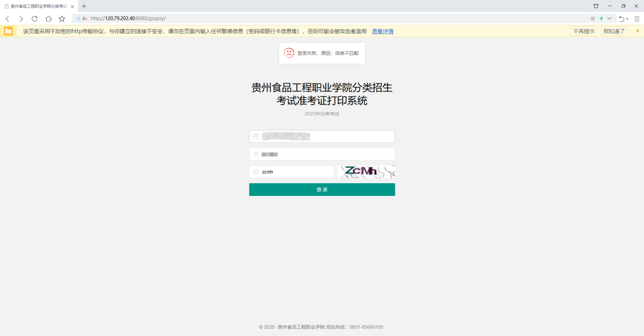Image resolution: width=644 pixels, height=336 pixels.
Task: Click the footer hotline 0851-85660105
Action: [366, 327]
